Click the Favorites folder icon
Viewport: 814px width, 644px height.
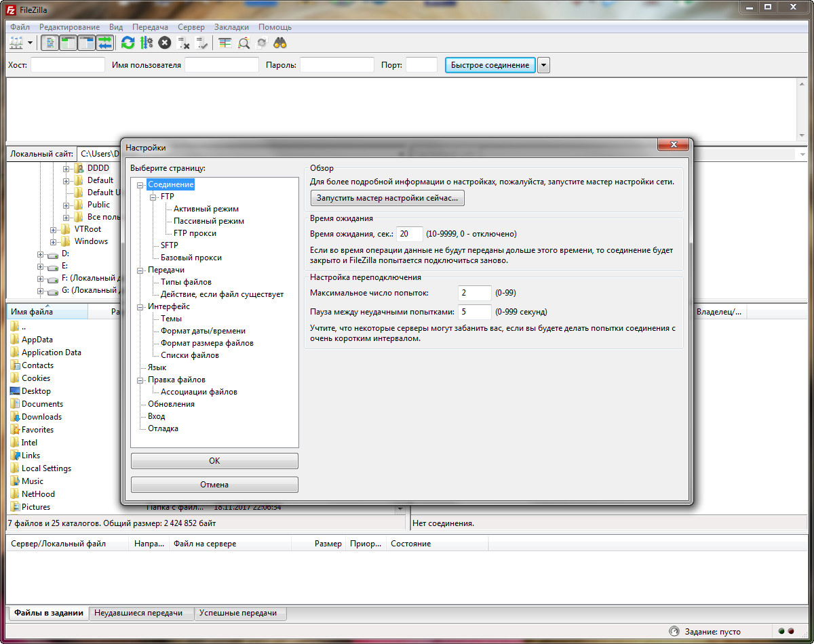point(15,430)
